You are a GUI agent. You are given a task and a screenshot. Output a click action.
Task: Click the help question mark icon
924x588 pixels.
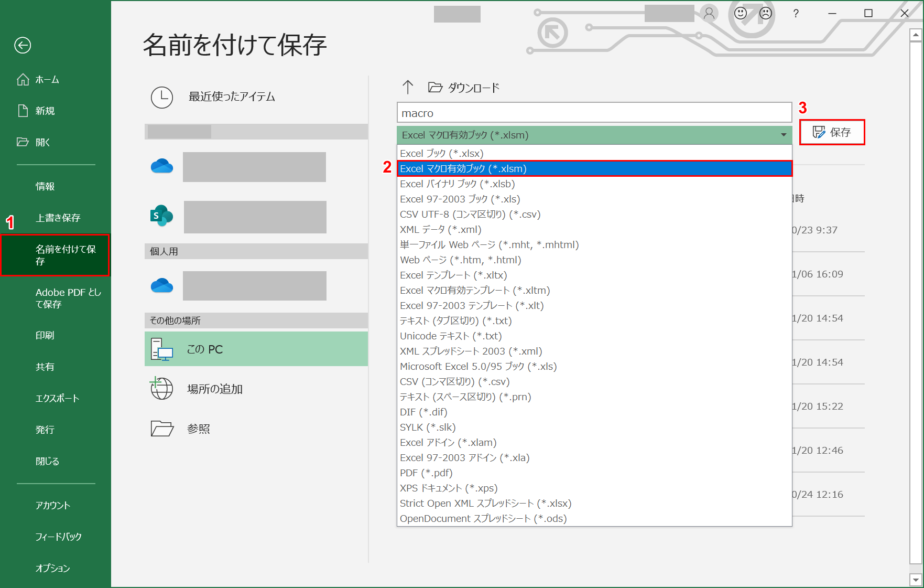coord(796,14)
